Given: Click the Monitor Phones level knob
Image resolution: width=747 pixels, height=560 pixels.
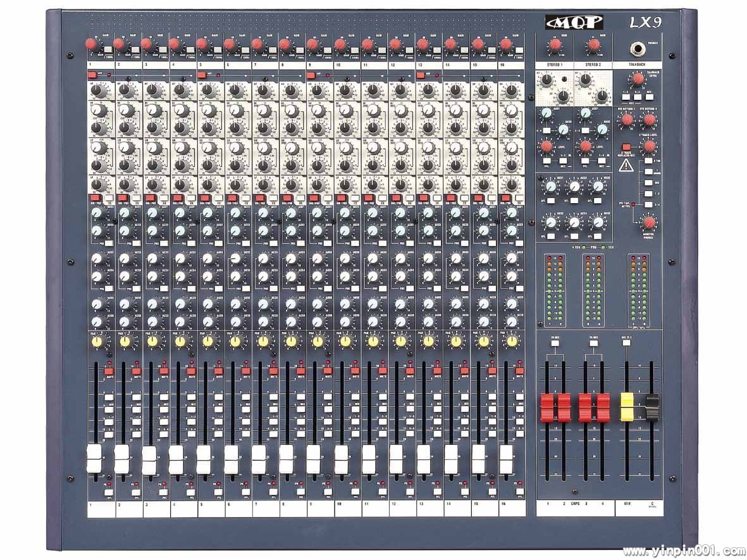Looking at the screenshot, I should (x=648, y=223).
